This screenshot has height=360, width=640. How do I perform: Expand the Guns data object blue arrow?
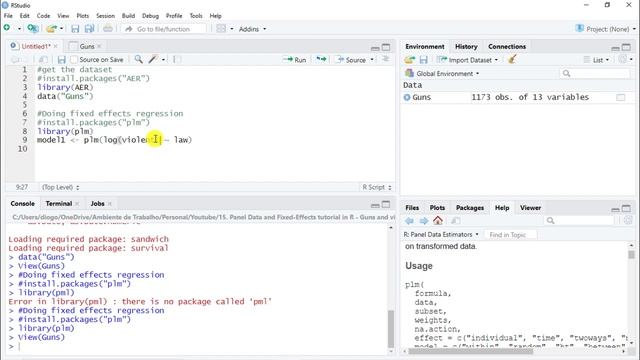407,97
